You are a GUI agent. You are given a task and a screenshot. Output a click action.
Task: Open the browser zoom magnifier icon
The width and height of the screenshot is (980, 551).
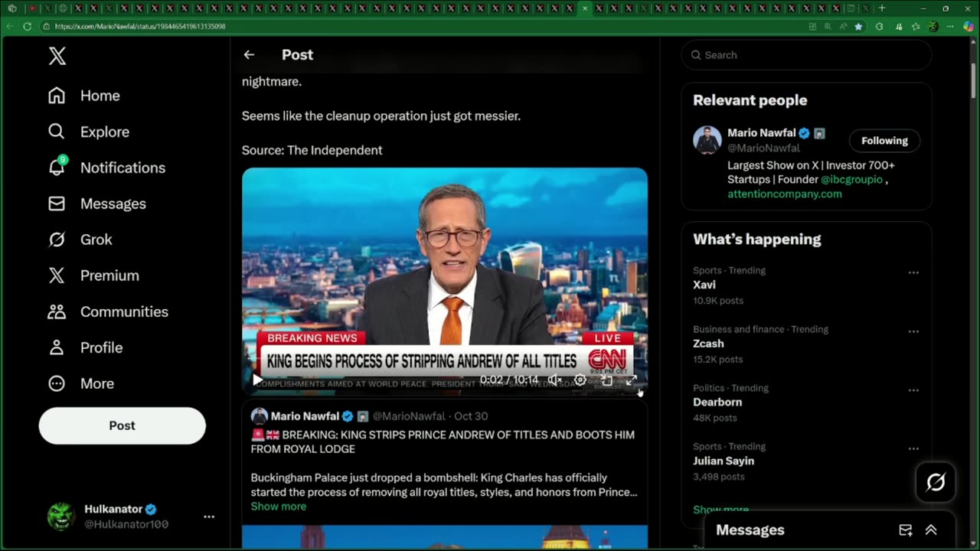coord(828,26)
